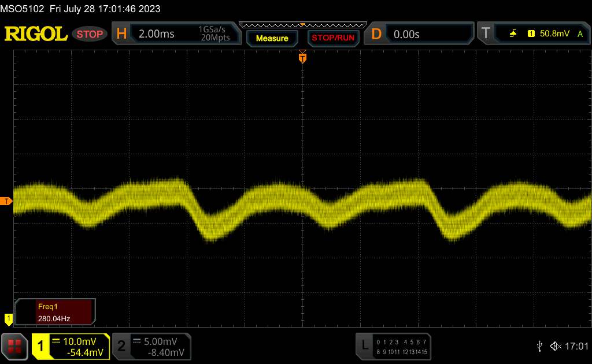Enable channel 2 using its gray badge

click(x=121, y=346)
